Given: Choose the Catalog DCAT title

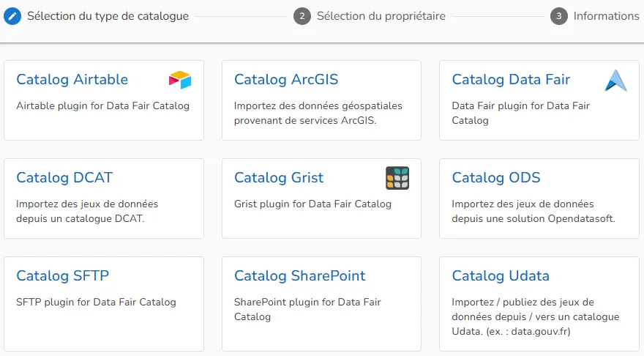Looking at the screenshot, I should (64, 177).
